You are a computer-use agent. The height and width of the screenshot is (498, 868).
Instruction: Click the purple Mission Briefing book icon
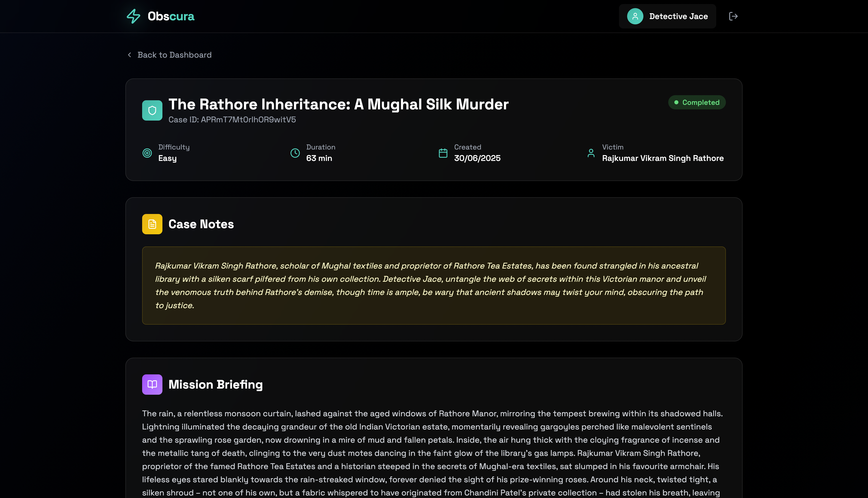pos(152,385)
